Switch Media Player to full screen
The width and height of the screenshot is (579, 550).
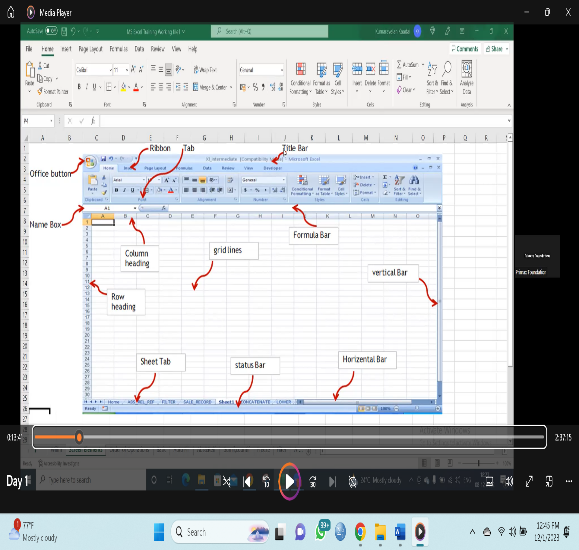coord(529,481)
